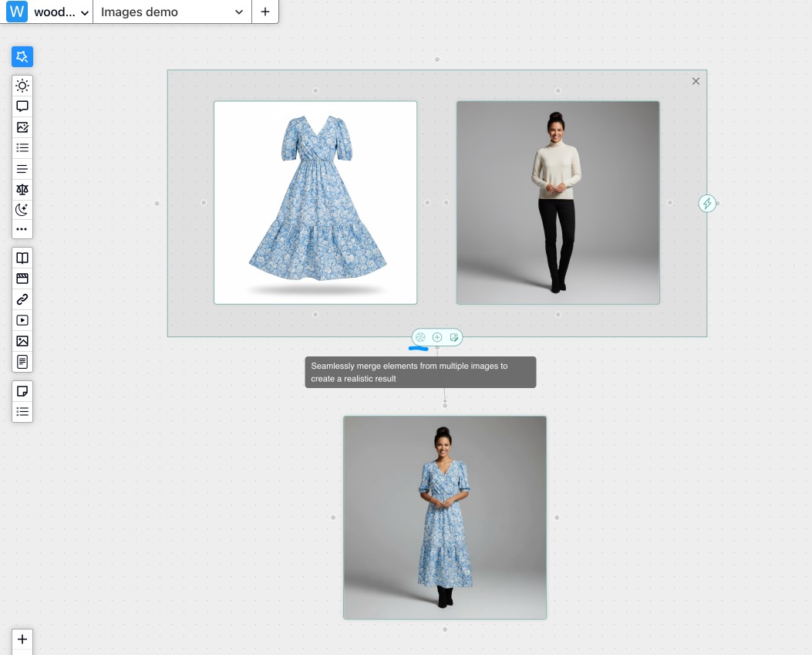This screenshot has width=812, height=655.
Task: Select the image insert tool
Action: [22, 341]
